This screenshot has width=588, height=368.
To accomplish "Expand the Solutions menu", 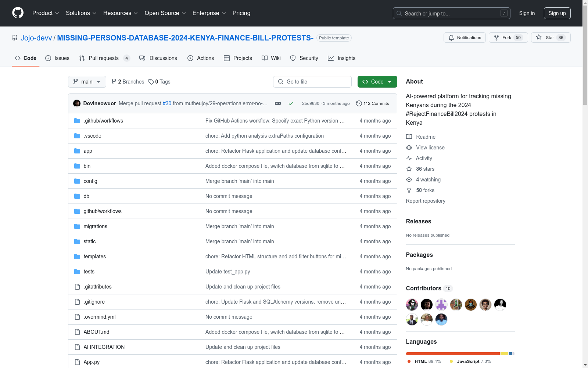I will coord(81,13).
